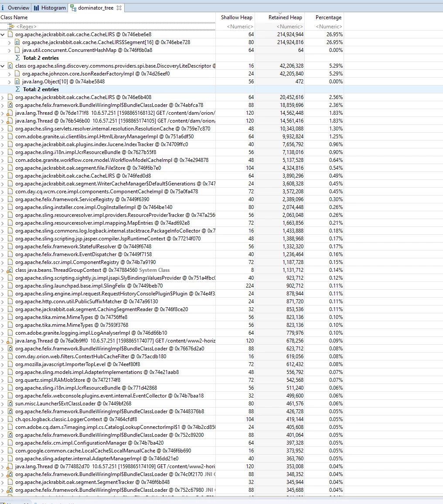
Task: Sort by Shallow Heap column header
Action: pyautogui.click(x=236, y=17)
